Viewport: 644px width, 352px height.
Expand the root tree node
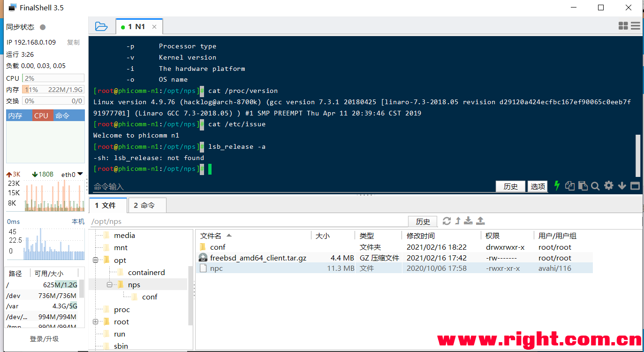pyautogui.click(x=95, y=321)
